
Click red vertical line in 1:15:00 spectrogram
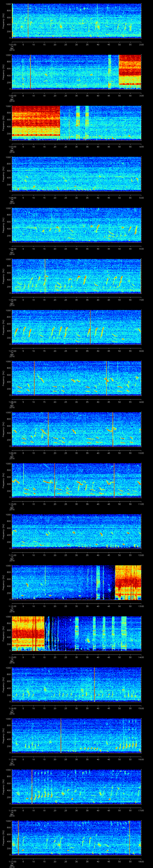tap(61, 735)
